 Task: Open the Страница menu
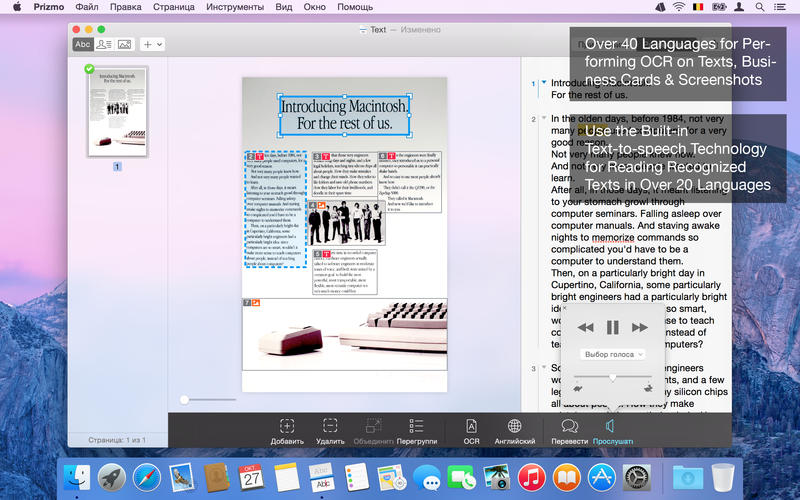click(x=174, y=7)
